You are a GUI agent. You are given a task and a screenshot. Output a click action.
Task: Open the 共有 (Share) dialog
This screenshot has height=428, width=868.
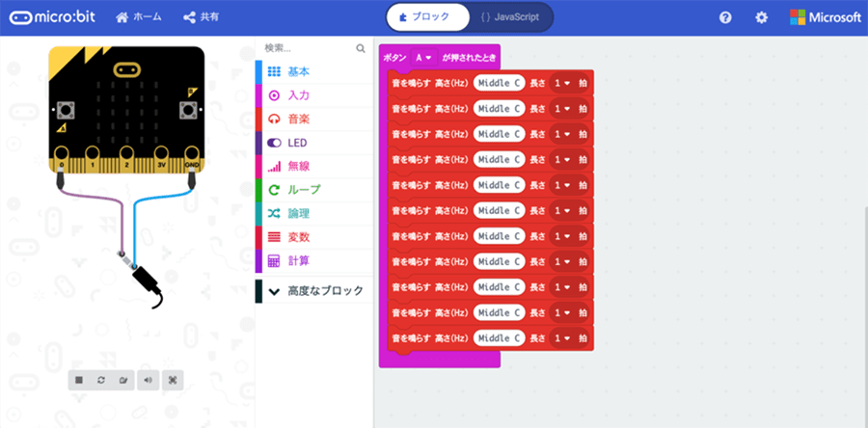[x=201, y=17]
